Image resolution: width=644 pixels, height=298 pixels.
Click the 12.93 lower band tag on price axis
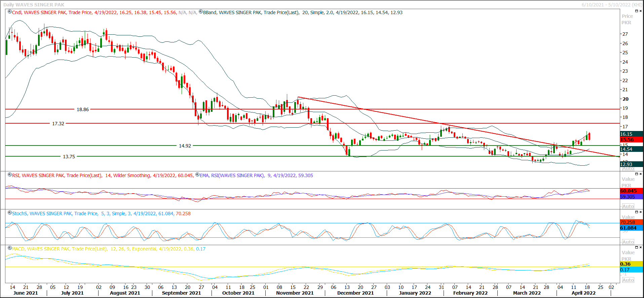pyautogui.click(x=631, y=164)
